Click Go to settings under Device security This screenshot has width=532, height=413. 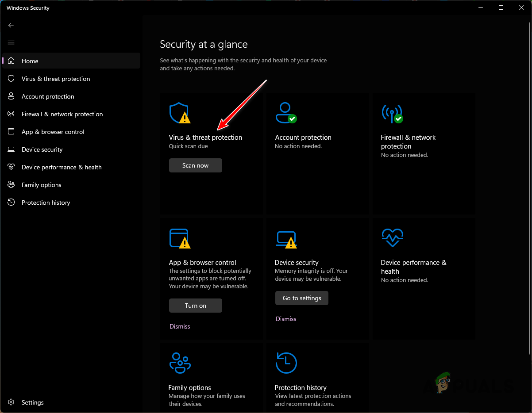tap(301, 298)
